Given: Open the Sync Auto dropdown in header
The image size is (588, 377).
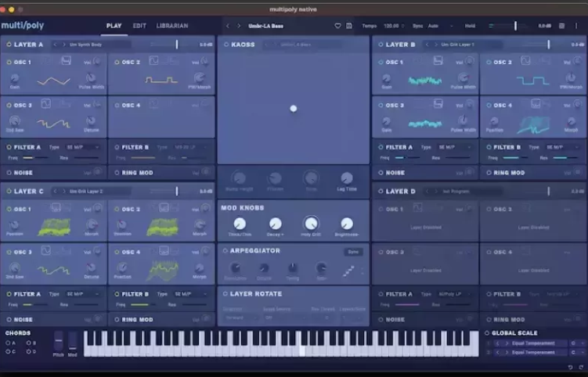Looking at the screenshot, I should [x=440, y=26].
